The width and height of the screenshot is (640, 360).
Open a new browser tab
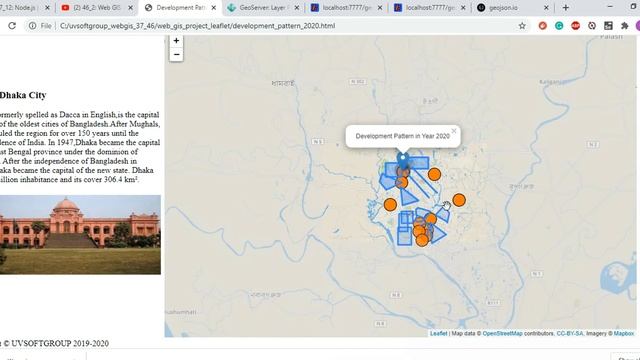coord(566,8)
